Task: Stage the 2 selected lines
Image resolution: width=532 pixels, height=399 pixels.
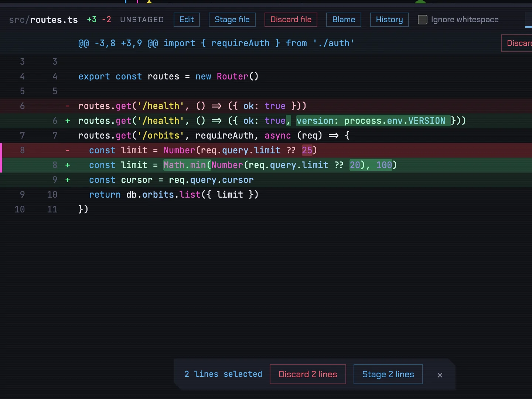Action: coord(388,374)
